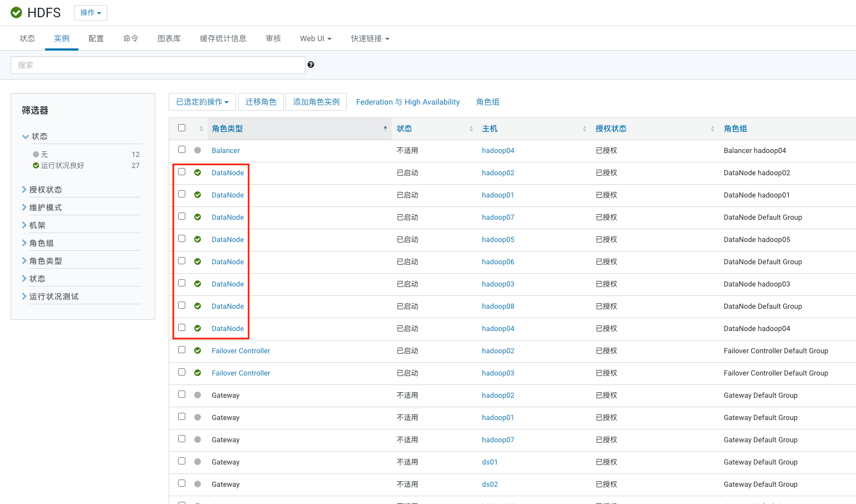Open the 快速链接 dropdown menu

[370, 38]
